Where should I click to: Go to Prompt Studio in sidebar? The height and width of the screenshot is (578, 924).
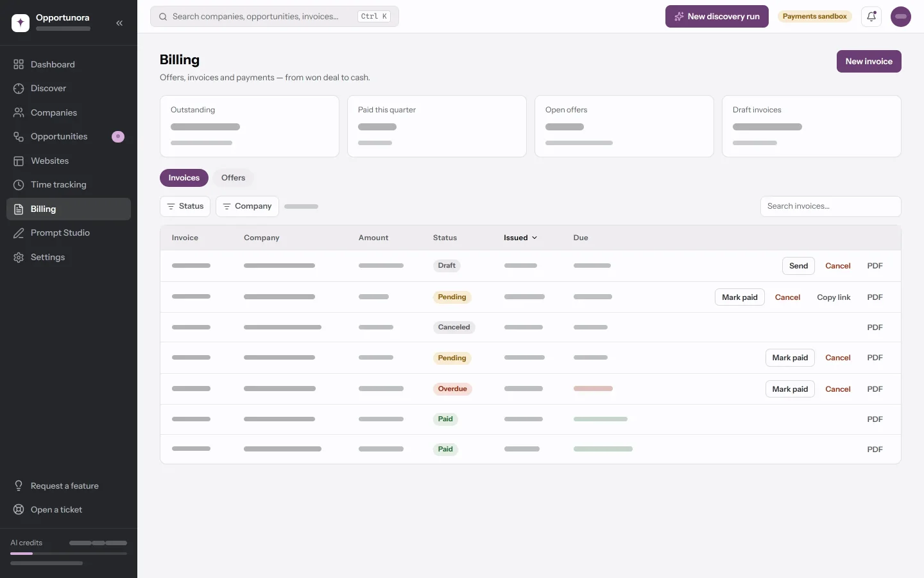(69, 233)
